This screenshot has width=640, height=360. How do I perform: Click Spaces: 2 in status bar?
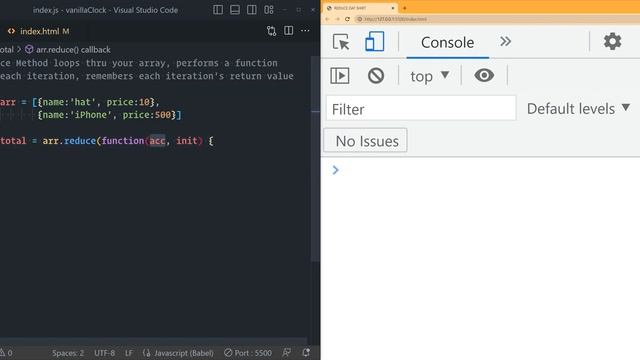click(x=68, y=353)
